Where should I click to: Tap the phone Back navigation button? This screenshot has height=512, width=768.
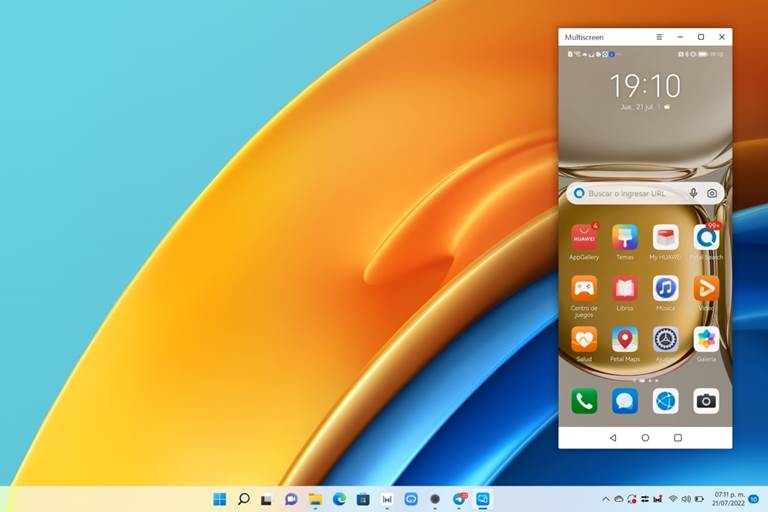[x=613, y=438]
